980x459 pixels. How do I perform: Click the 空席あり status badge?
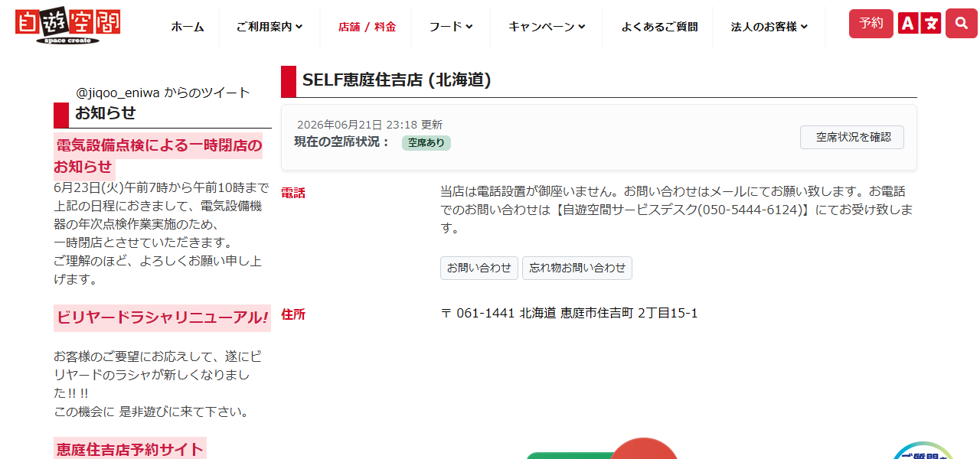tap(426, 142)
